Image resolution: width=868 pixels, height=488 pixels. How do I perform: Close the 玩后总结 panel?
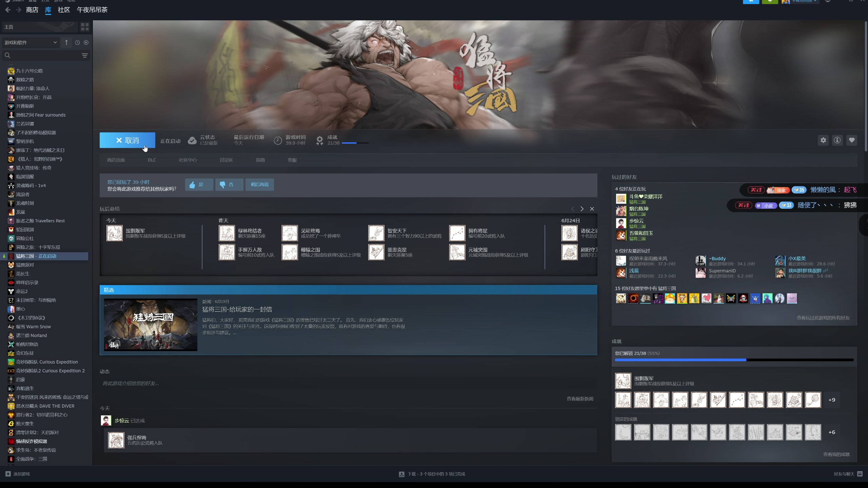pyautogui.click(x=592, y=209)
